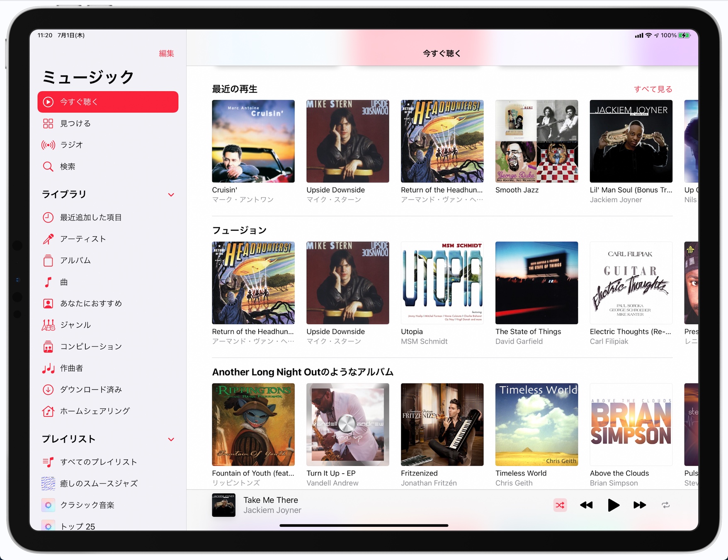This screenshot has width=728, height=560.
Task: Click the 最近追加した項目 clock icon
Action: click(48, 217)
